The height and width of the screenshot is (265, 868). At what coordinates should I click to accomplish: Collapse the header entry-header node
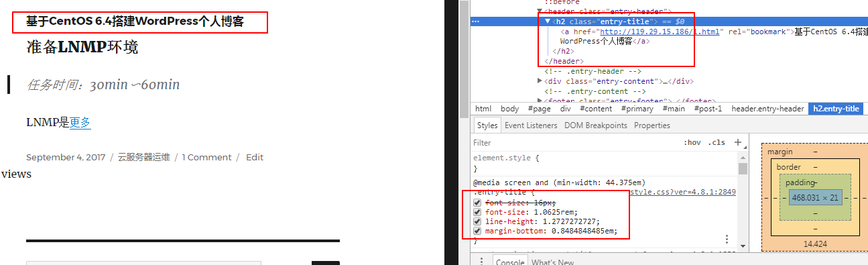pos(540,11)
